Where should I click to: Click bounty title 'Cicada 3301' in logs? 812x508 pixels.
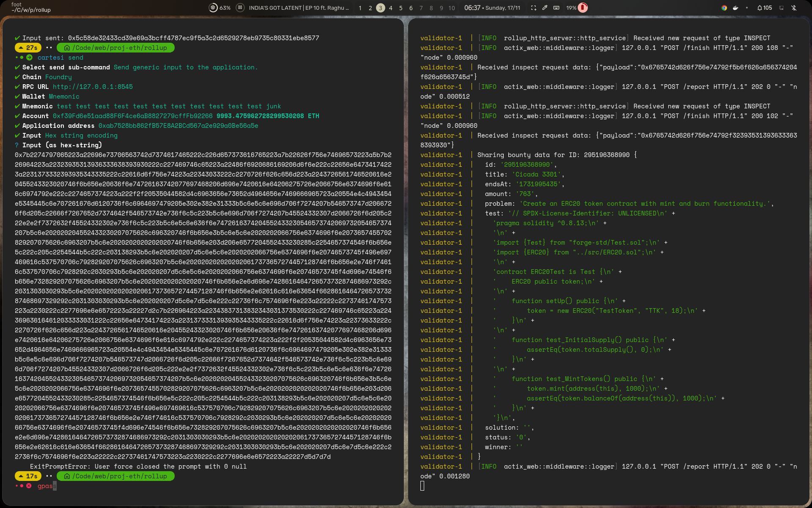click(536, 174)
